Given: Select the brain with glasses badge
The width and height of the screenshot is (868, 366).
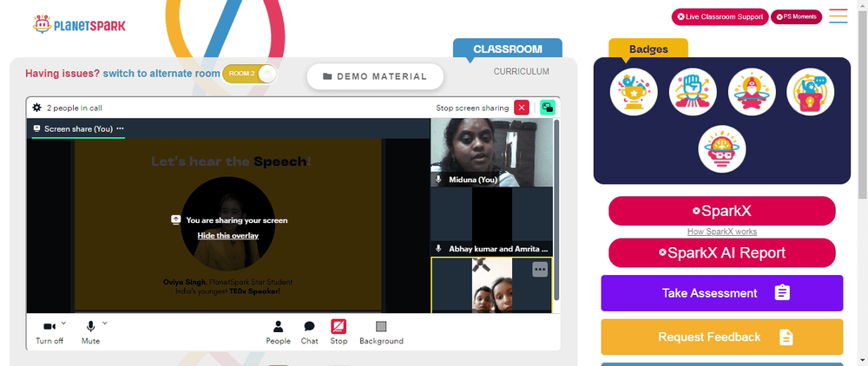Looking at the screenshot, I should point(722,148).
